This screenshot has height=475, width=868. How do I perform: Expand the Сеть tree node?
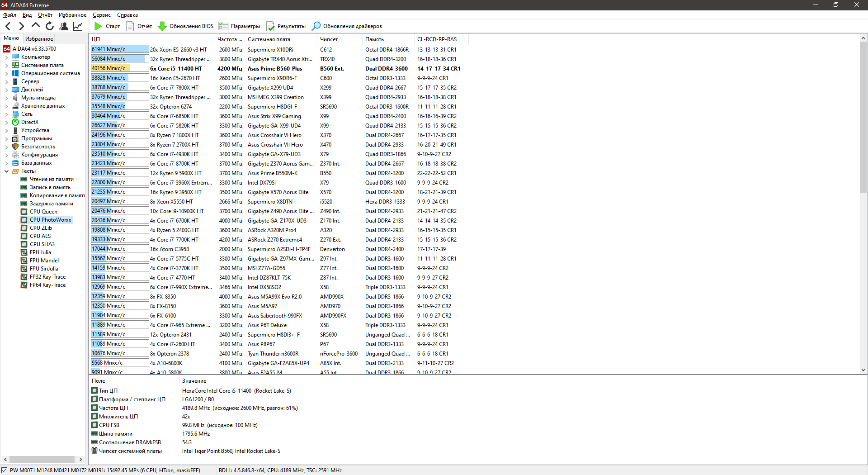tap(6, 114)
